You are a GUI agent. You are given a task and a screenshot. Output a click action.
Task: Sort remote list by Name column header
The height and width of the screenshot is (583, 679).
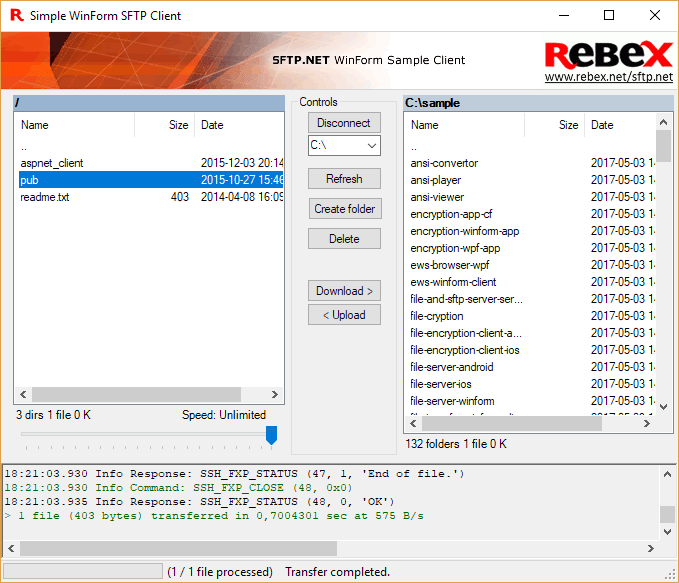point(74,125)
